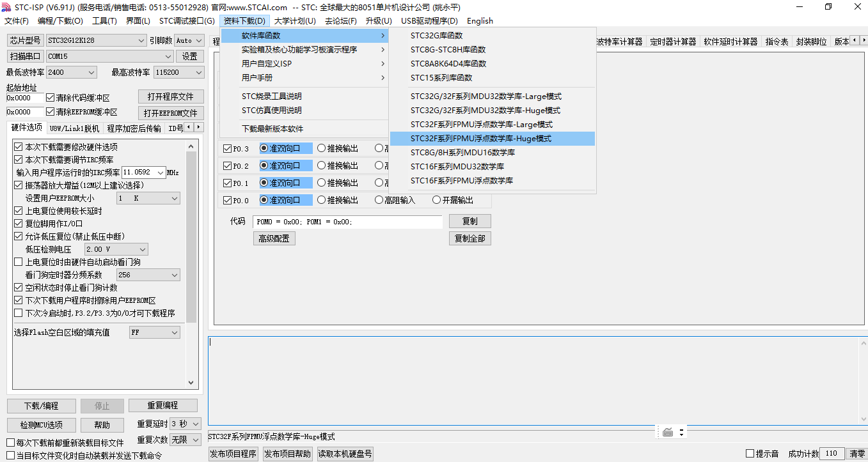Open the 工具(T) menu
This screenshot has height=462, width=868.
pyautogui.click(x=104, y=20)
